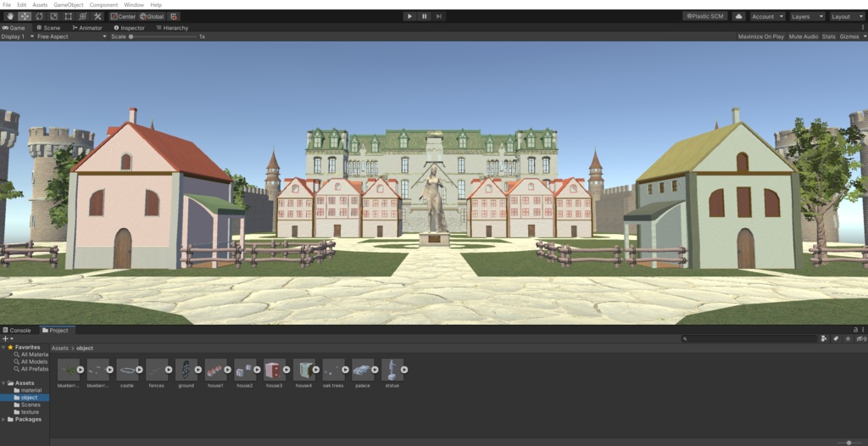
Task: Select the house1 asset thumbnail
Action: tap(215, 370)
